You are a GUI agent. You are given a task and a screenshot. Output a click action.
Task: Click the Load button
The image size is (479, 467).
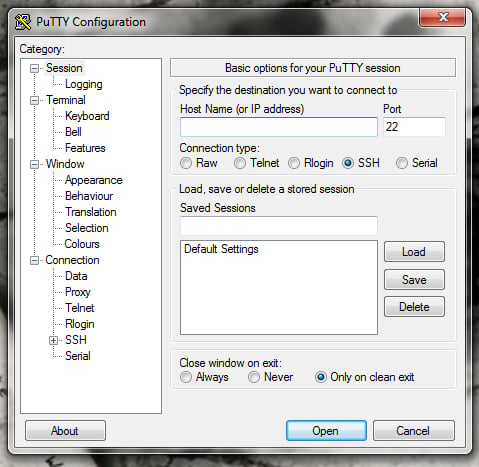(414, 252)
